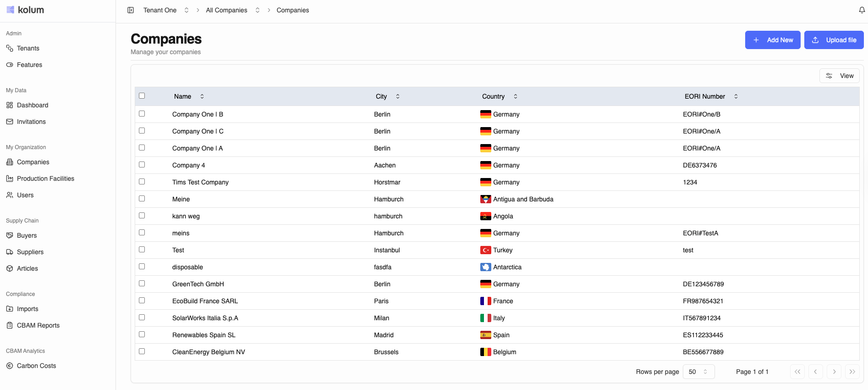Open the rows per page dropdown
The width and height of the screenshot is (868, 390).
tap(698, 372)
